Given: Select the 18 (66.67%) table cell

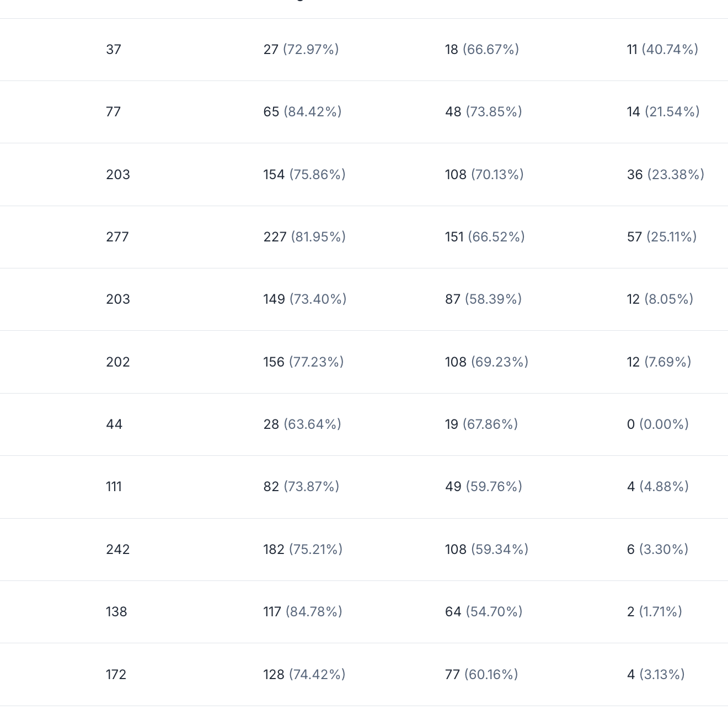Looking at the screenshot, I should tap(482, 50).
